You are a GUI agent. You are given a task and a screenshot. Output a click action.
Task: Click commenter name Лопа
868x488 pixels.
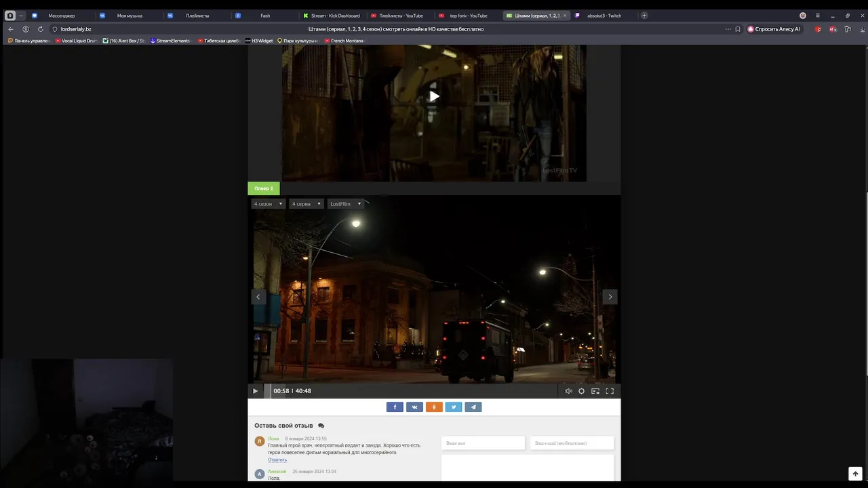(x=273, y=439)
